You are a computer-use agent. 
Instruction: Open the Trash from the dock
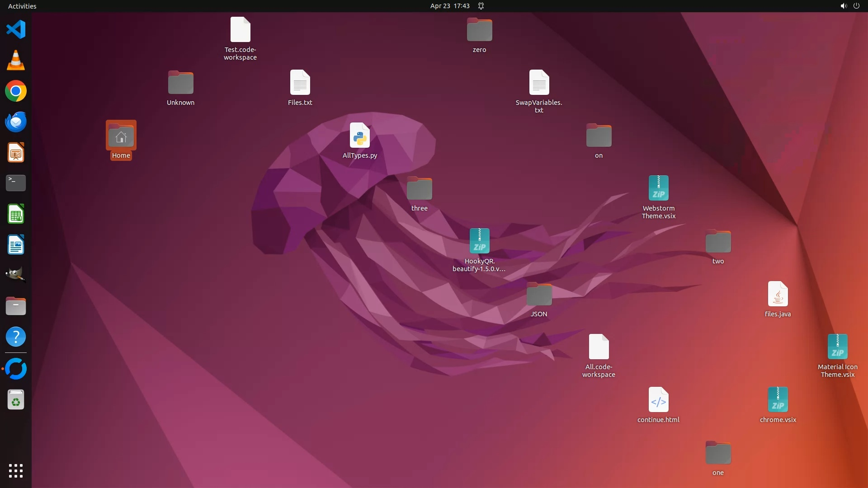pyautogui.click(x=16, y=400)
